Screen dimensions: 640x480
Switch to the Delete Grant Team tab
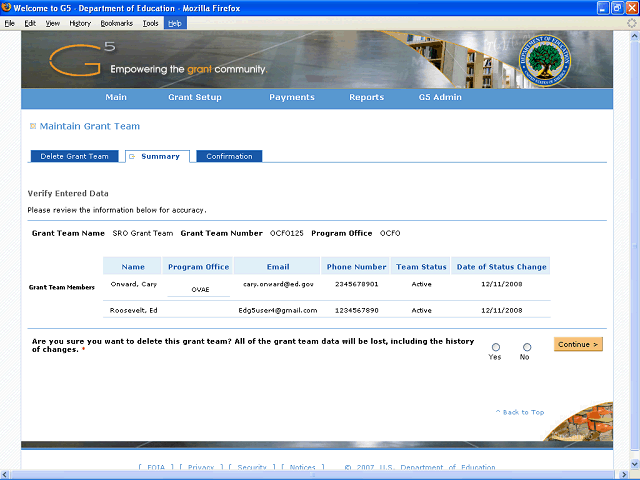point(74,156)
